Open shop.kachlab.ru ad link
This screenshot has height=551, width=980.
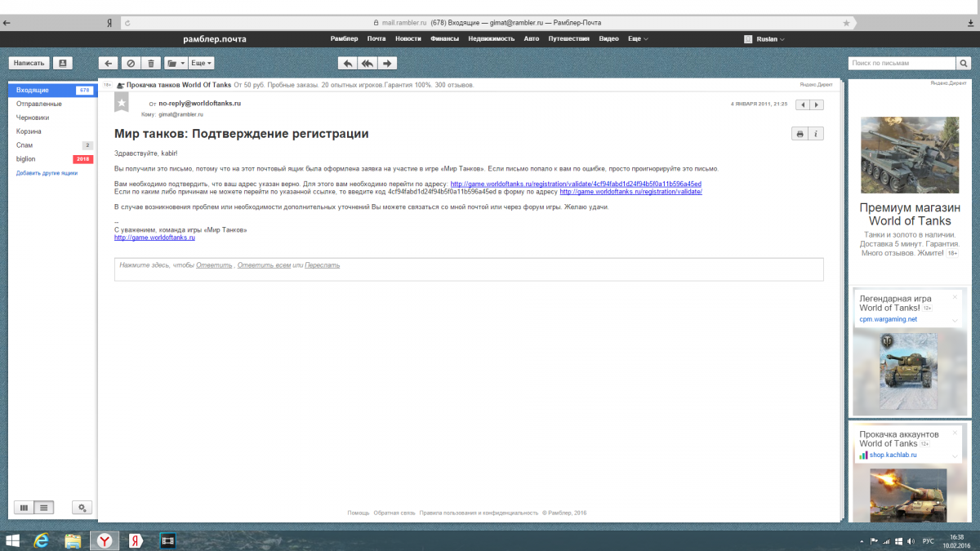pos(893,455)
